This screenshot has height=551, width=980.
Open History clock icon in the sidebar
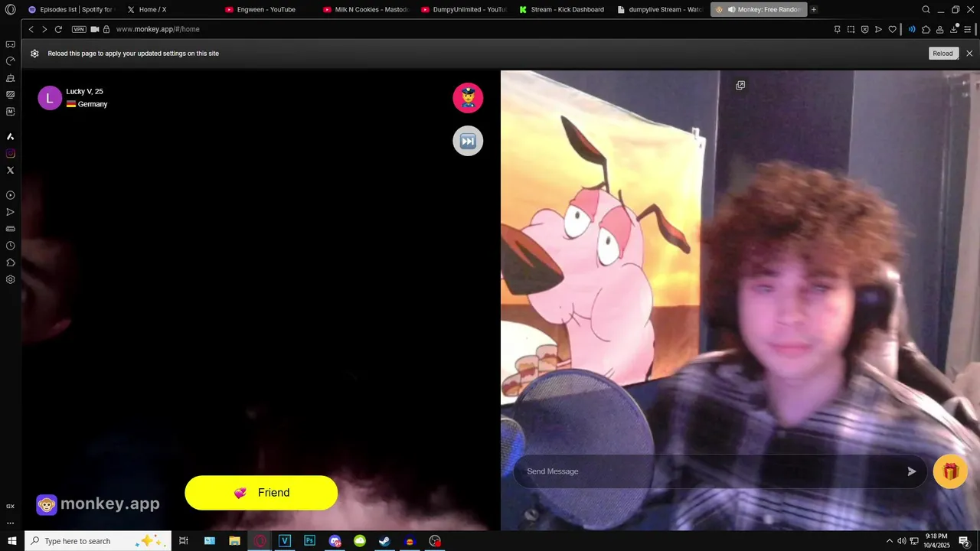(10, 246)
